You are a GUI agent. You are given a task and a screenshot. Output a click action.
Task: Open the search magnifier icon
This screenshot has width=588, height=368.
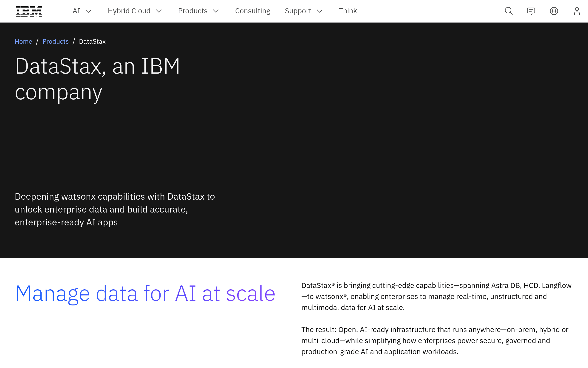click(509, 11)
